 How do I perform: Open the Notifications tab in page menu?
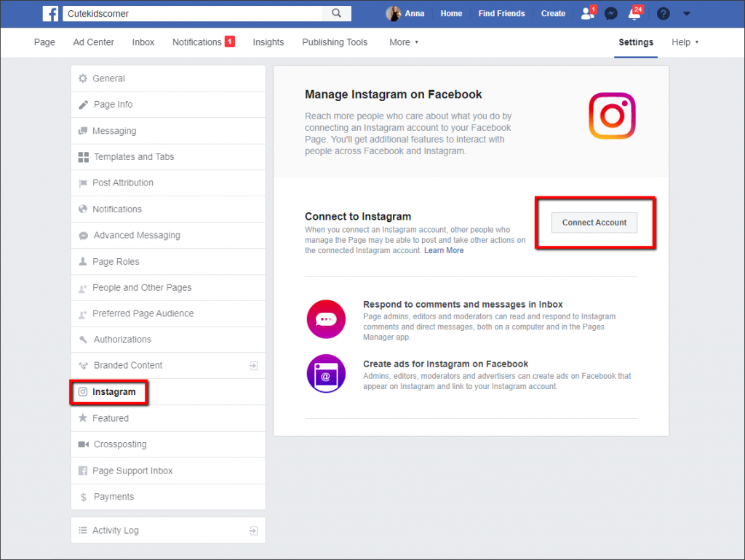pos(204,42)
